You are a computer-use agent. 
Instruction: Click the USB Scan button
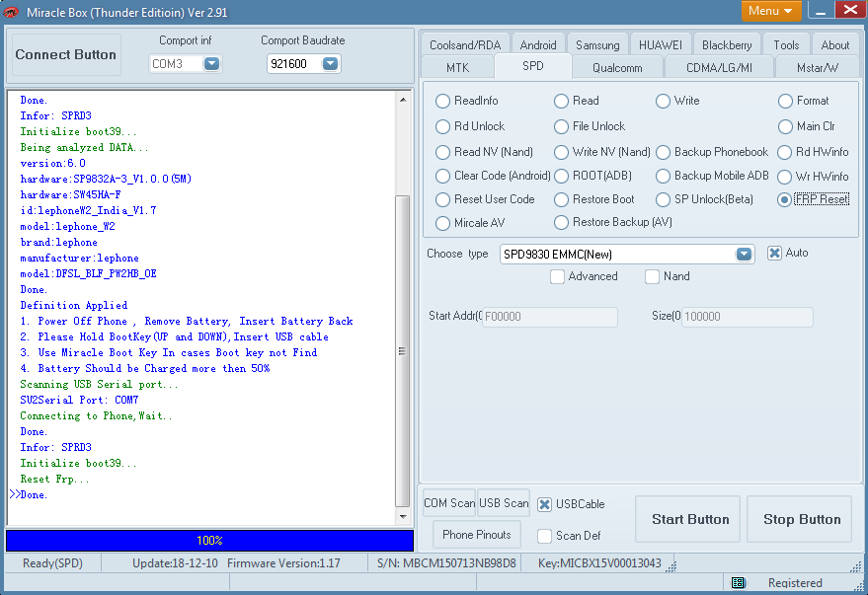(x=504, y=502)
